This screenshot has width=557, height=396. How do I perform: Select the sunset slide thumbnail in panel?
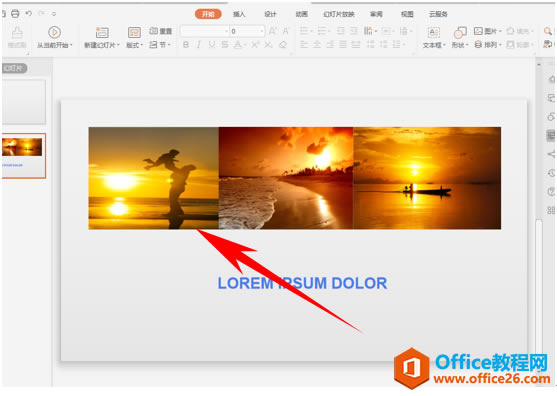point(24,156)
